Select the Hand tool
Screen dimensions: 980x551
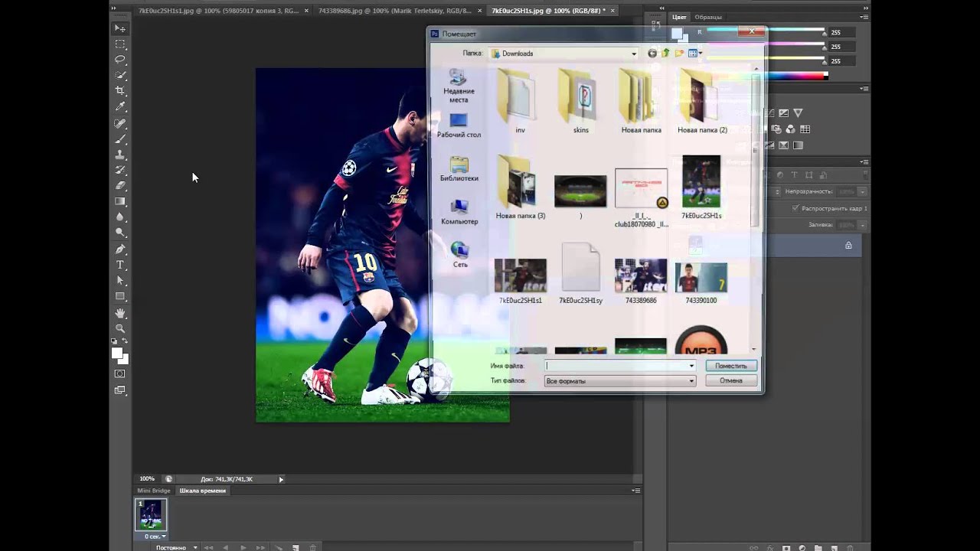click(x=120, y=313)
